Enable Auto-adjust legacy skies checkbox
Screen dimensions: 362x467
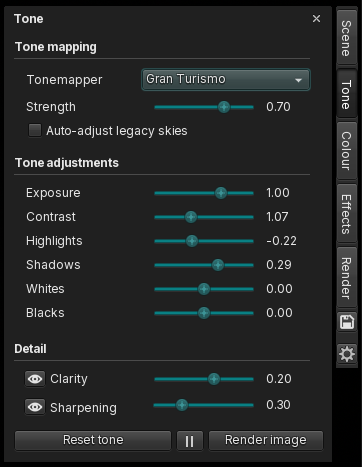tap(35, 130)
